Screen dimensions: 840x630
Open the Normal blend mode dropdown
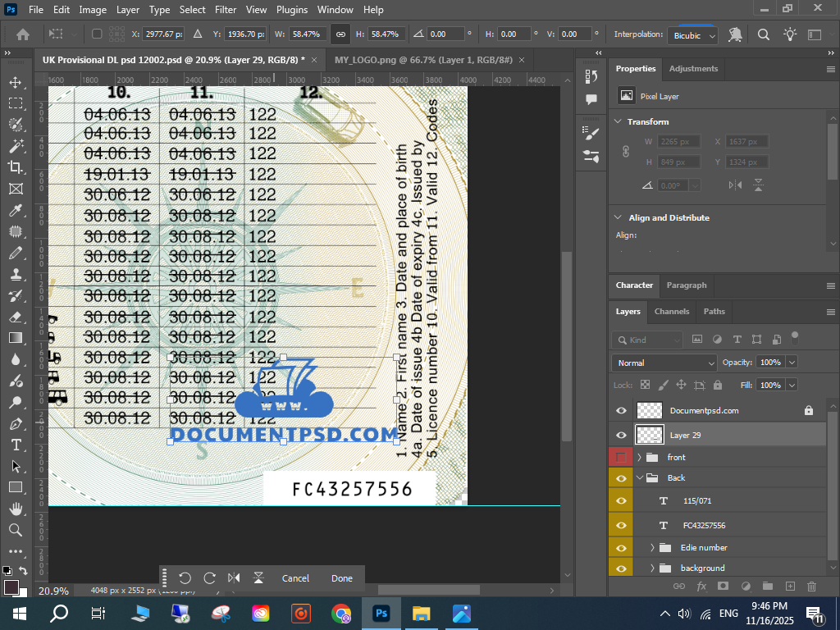(664, 363)
